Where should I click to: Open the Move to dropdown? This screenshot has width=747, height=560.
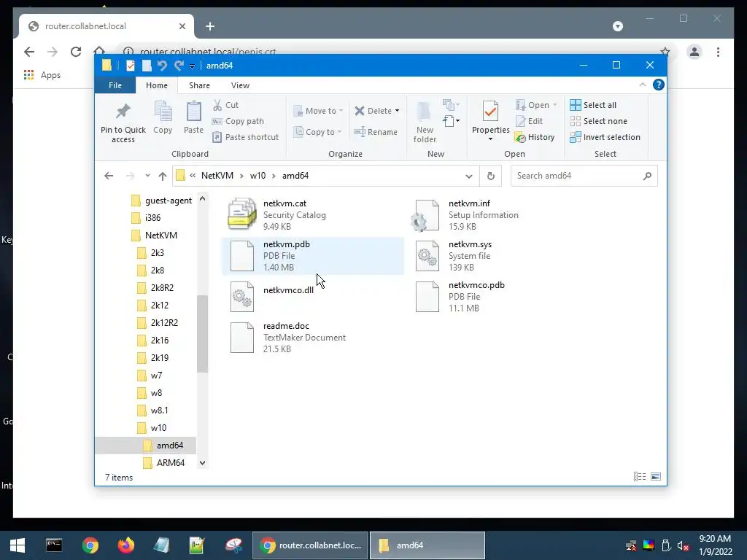[318, 111]
